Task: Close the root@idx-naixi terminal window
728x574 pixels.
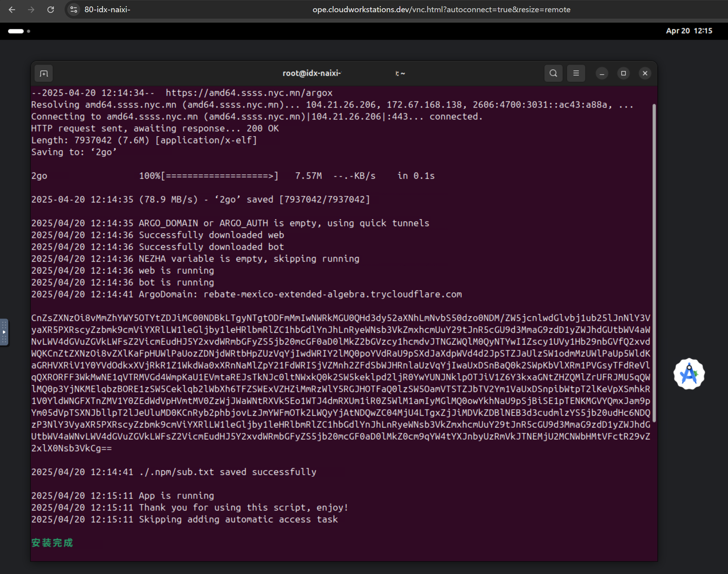Action: (645, 73)
